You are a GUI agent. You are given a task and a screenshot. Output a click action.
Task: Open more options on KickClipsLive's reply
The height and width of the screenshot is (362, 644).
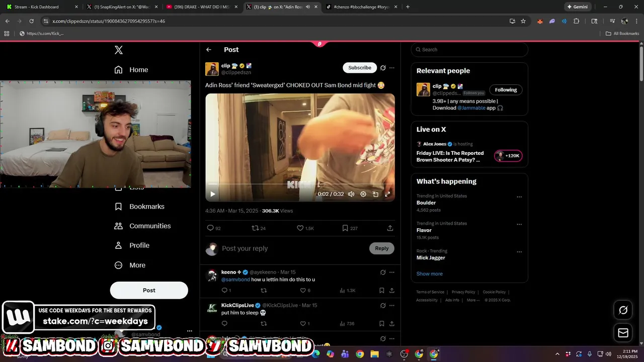coord(392,306)
